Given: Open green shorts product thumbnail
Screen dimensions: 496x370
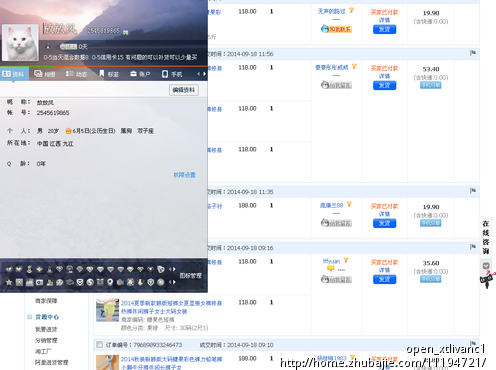Looking at the screenshot, I should click(x=107, y=310).
